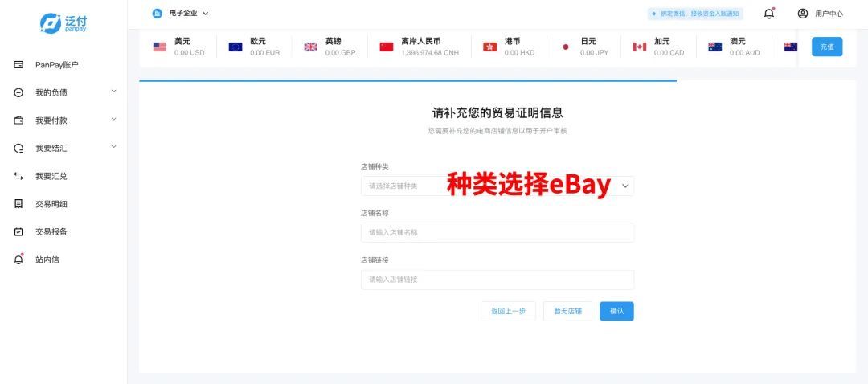Open the 电子企业 account switcher dropdown

(182, 14)
